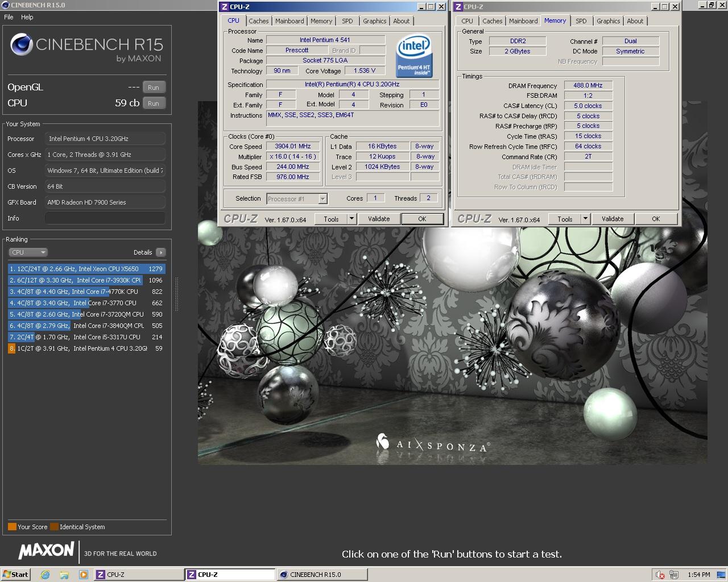Select the second CPU-Z taskbar button

pyautogui.click(x=230, y=575)
